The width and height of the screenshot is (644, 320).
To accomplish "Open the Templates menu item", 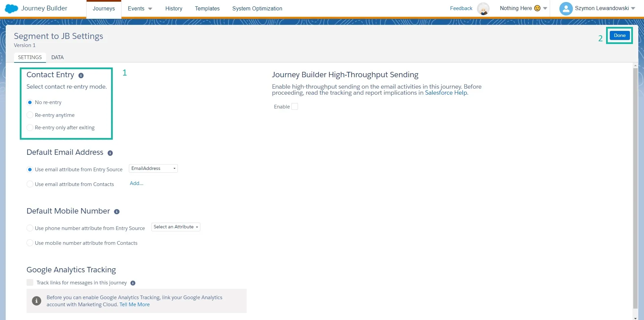I will (x=207, y=8).
